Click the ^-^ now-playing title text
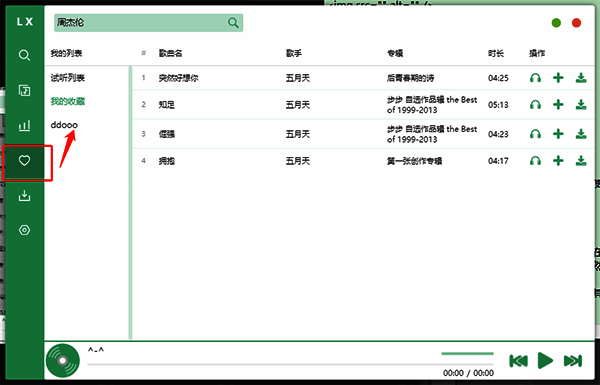This screenshot has height=385, width=600. pyautogui.click(x=96, y=350)
